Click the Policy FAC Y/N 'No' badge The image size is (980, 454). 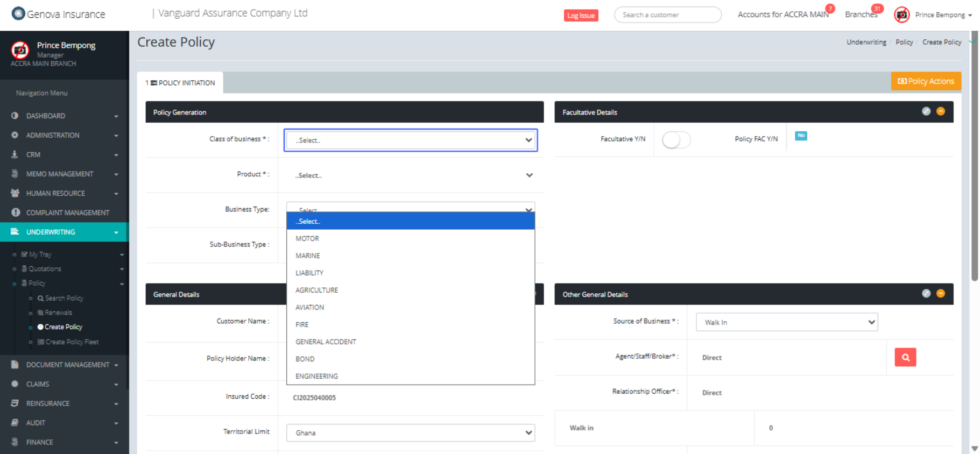click(x=801, y=136)
